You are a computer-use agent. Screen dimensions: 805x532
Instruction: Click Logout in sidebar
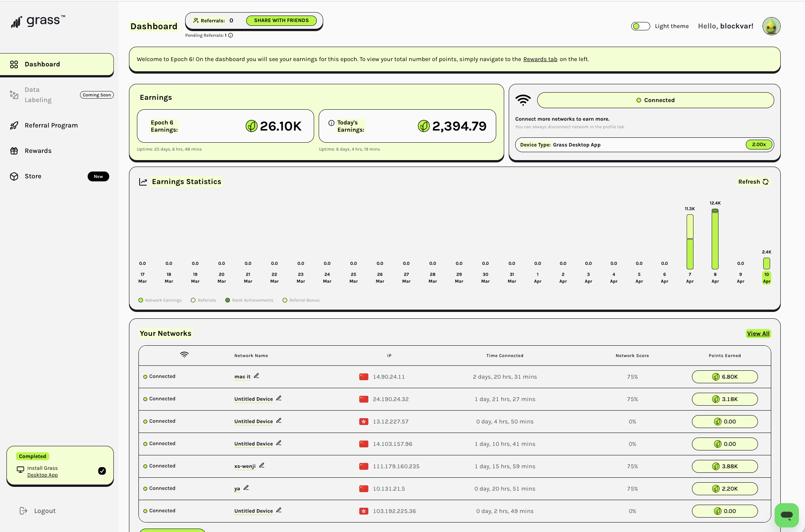click(38, 511)
